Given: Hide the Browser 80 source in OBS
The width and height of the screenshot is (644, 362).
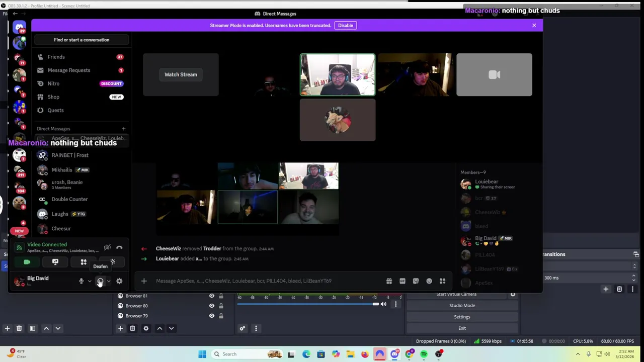Looking at the screenshot, I should pos(211,306).
